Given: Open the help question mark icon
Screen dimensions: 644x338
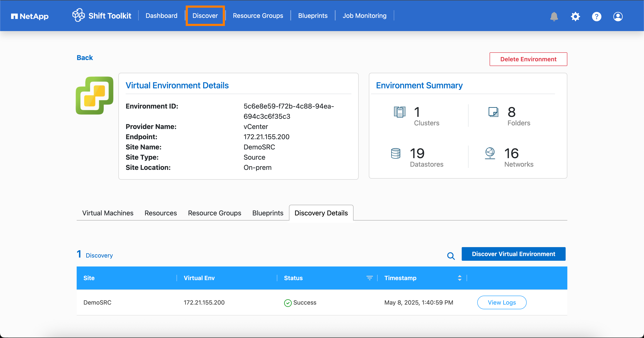Looking at the screenshot, I should tap(597, 16).
